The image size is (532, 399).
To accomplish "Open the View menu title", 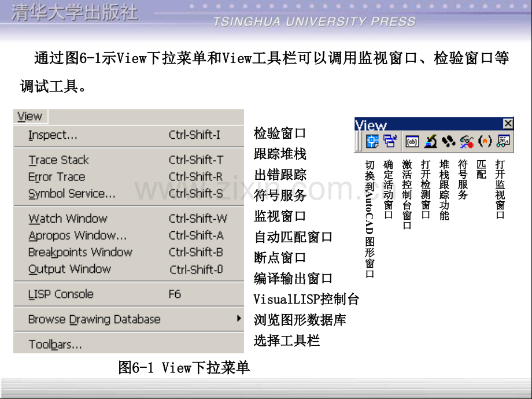I will pyautogui.click(x=30, y=116).
